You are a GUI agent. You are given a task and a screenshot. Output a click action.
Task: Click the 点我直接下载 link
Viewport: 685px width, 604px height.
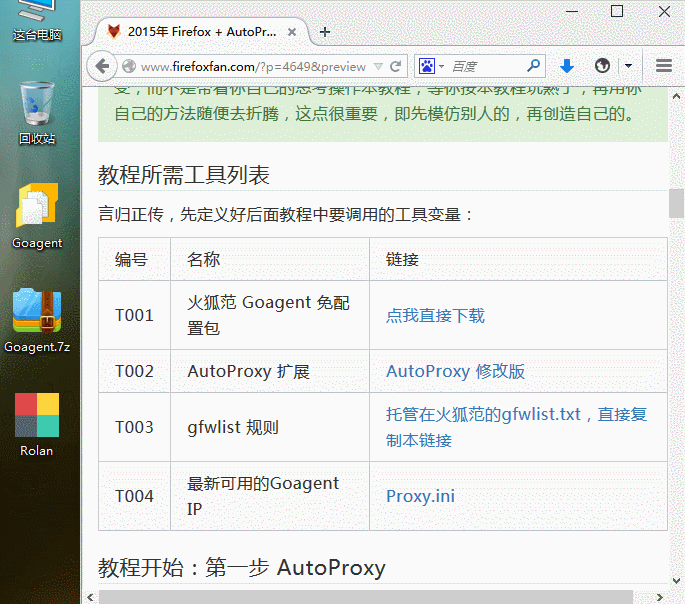click(x=435, y=315)
